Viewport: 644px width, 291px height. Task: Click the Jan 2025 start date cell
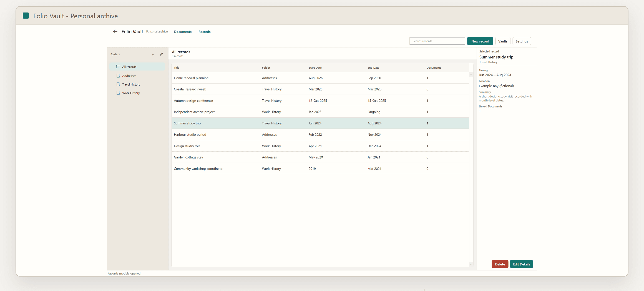pyautogui.click(x=315, y=112)
